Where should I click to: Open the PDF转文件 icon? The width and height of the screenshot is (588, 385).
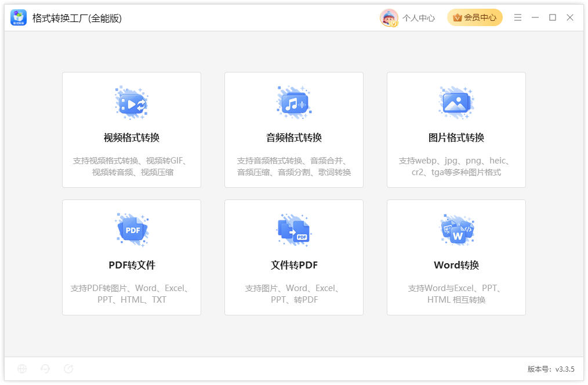pos(132,230)
